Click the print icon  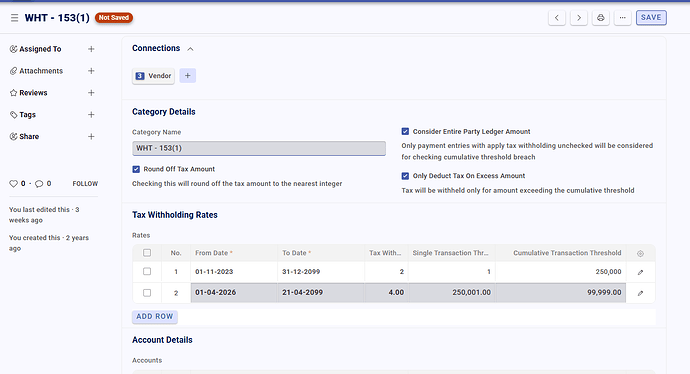click(x=601, y=18)
